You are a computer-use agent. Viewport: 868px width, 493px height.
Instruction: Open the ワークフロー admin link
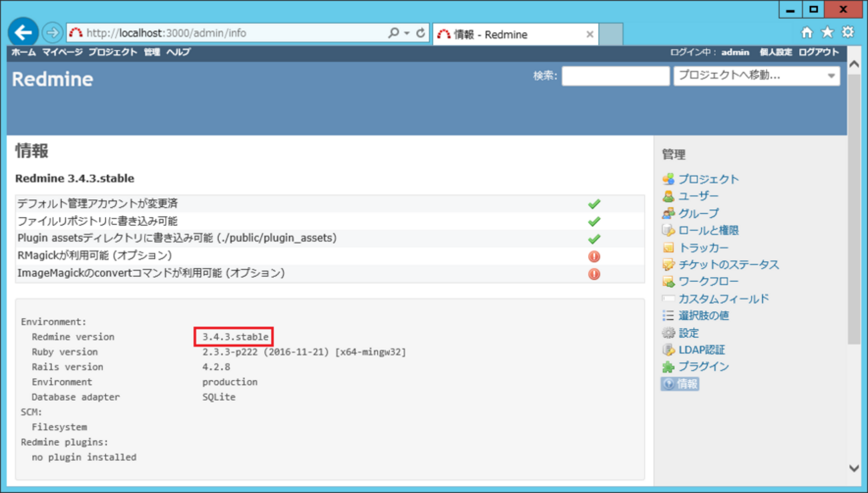pos(708,282)
